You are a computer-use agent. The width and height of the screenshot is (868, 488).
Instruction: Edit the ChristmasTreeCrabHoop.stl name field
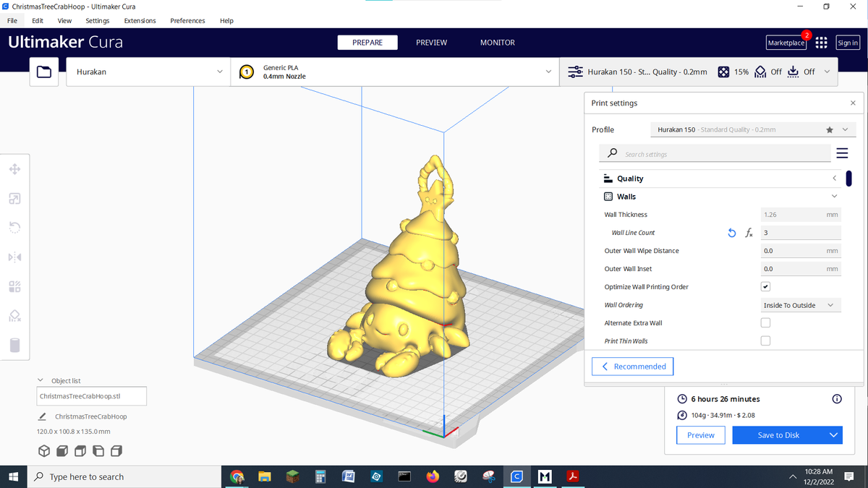click(91, 396)
